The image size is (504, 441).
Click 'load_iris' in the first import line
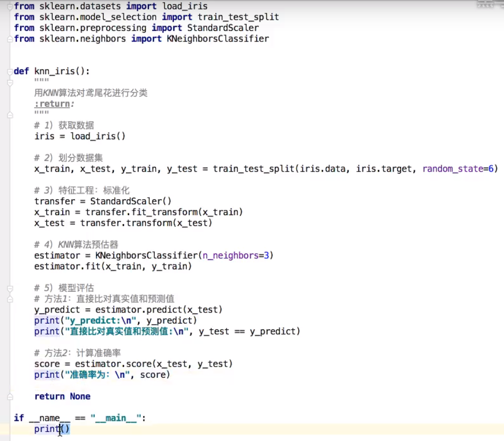185,6
